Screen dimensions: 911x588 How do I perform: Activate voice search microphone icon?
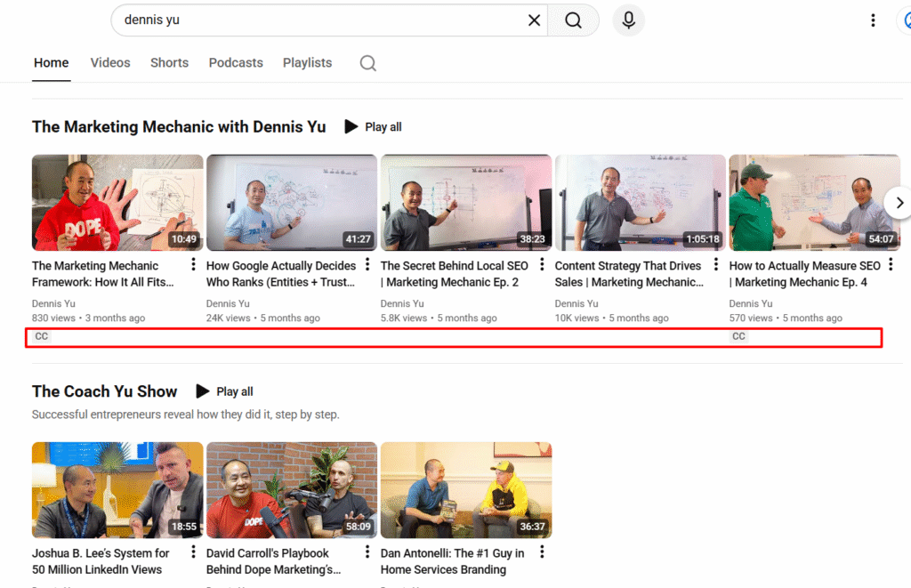pos(628,20)
